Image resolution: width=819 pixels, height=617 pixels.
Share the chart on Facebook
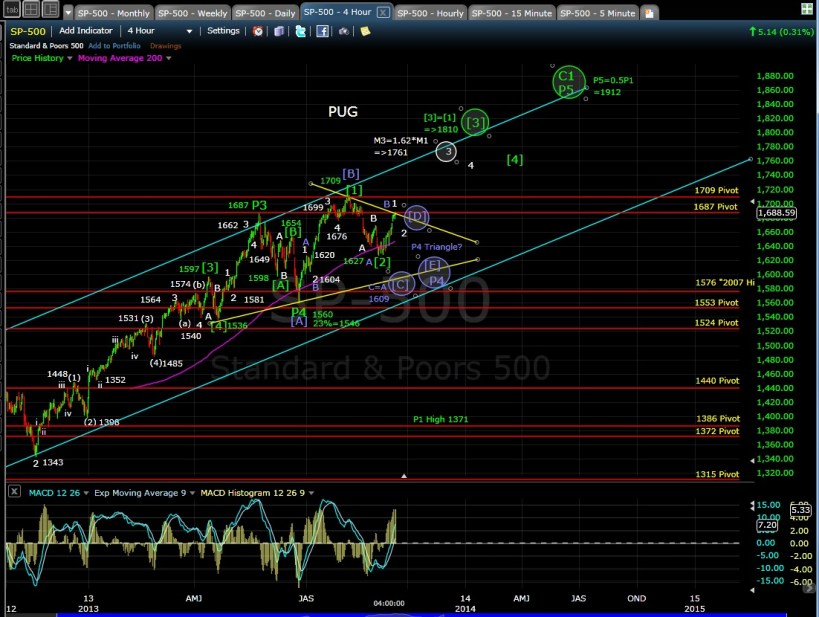[x=322, y=31]
